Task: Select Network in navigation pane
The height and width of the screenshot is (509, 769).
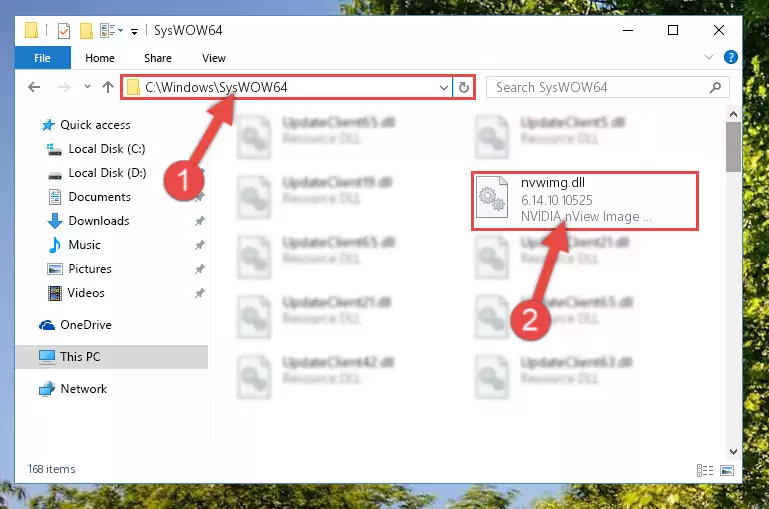Action: [x=73, y=389]
